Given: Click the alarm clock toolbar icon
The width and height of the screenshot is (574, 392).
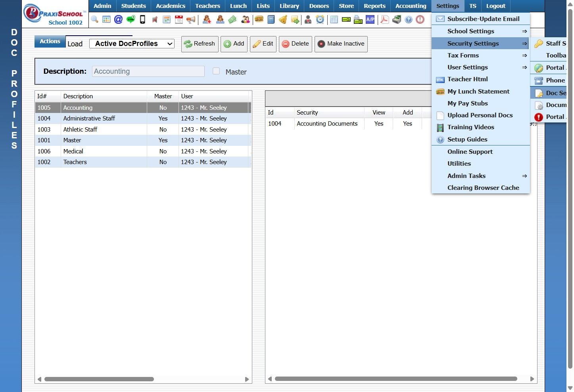Looking at the screenshot, I should (320, 19).
